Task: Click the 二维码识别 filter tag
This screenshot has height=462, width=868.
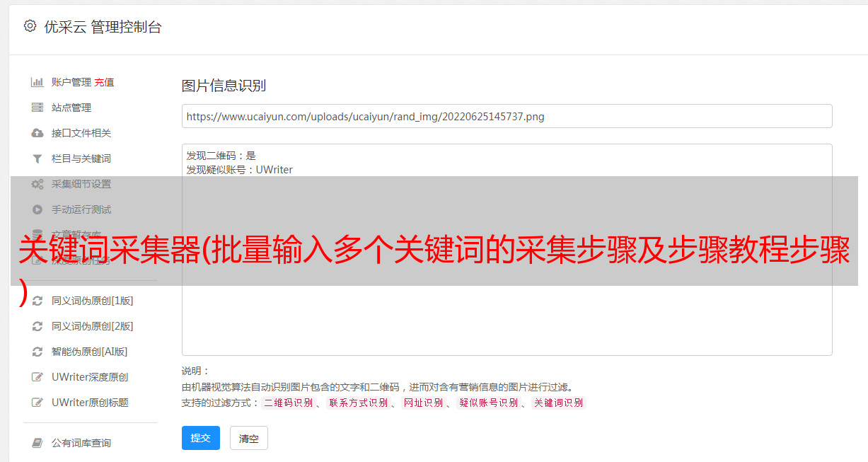Action: [288, 403]
